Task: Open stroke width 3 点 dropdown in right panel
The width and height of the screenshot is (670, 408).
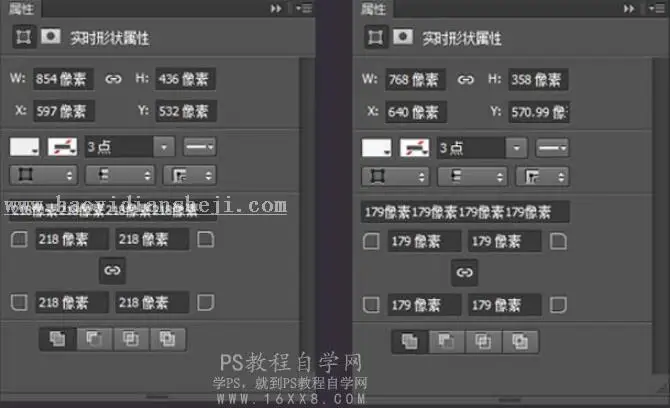Action: pyautogui.click(x=516, y=148)
